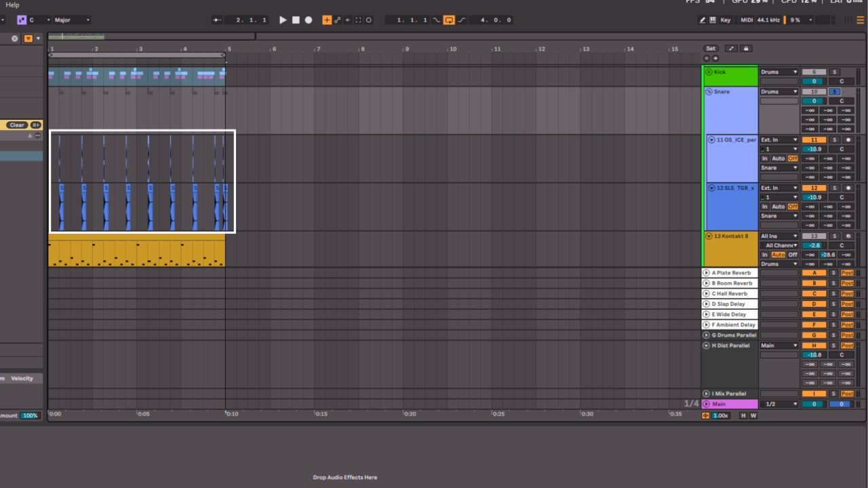
Task: Enable Key Map Mode
Action: pos(726,20)
